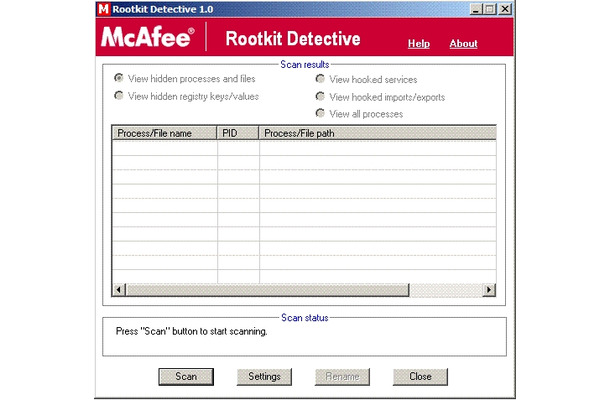Open the About link
This screenshot has width=610, height=400.
pos(463,44)
